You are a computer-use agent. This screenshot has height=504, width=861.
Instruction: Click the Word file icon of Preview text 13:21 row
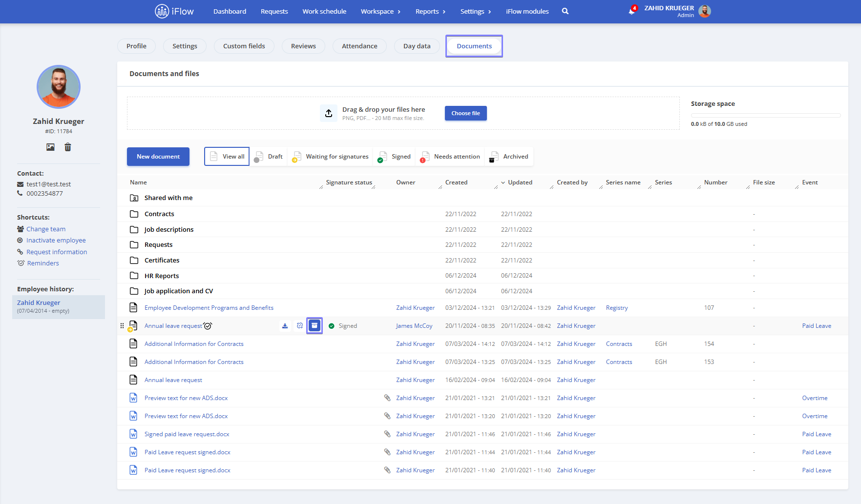coord(133,398)
